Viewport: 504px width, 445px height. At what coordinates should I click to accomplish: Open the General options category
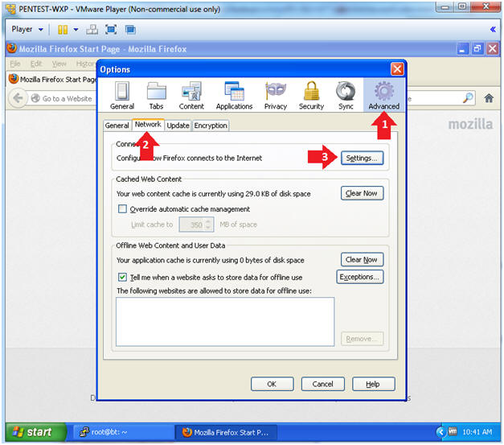pos(122,96)
